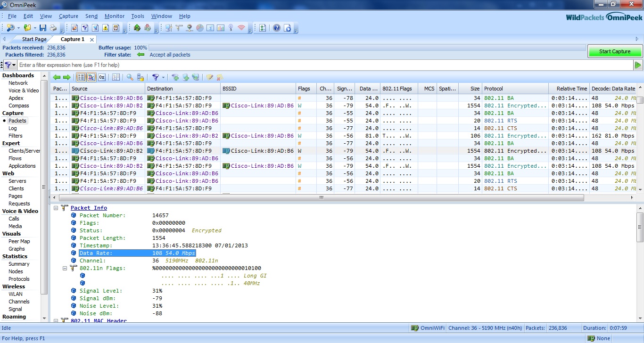The image size is (644, 343).
Task: Open the Help question mark icon
Action: click(x=277, y=28)
